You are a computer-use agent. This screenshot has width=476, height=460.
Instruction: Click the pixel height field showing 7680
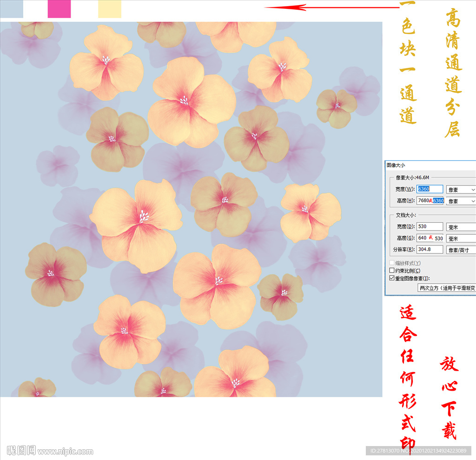pyautogui.click(x=430, y=200)
